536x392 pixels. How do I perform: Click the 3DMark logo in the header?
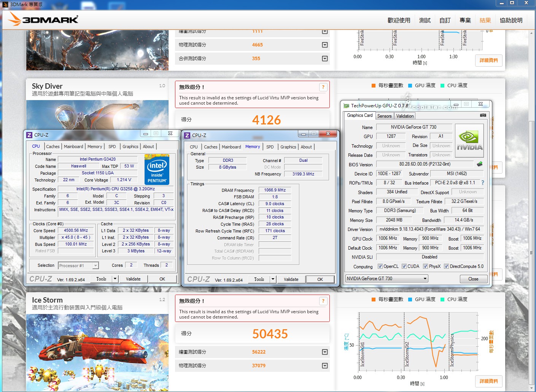[x=43, y=19]
